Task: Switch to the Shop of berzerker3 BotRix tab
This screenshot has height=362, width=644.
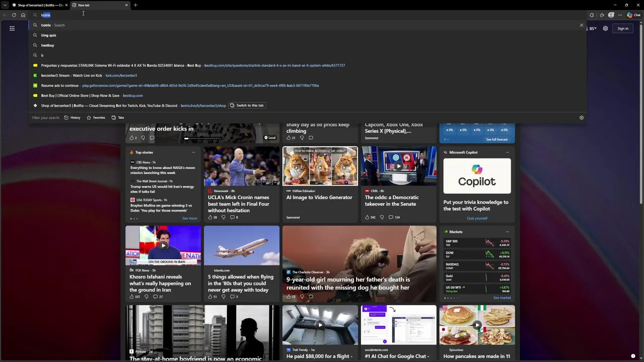Action: [40, 5]
